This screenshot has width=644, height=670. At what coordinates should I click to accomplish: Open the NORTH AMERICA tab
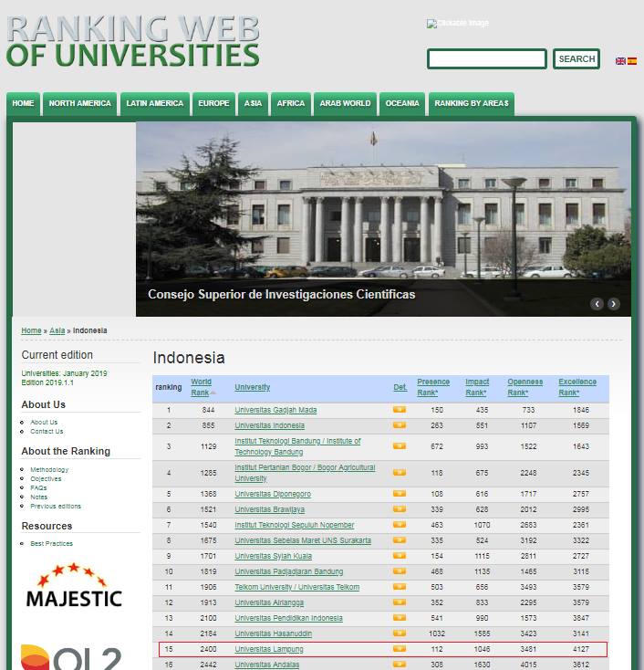tap(80, 103)
